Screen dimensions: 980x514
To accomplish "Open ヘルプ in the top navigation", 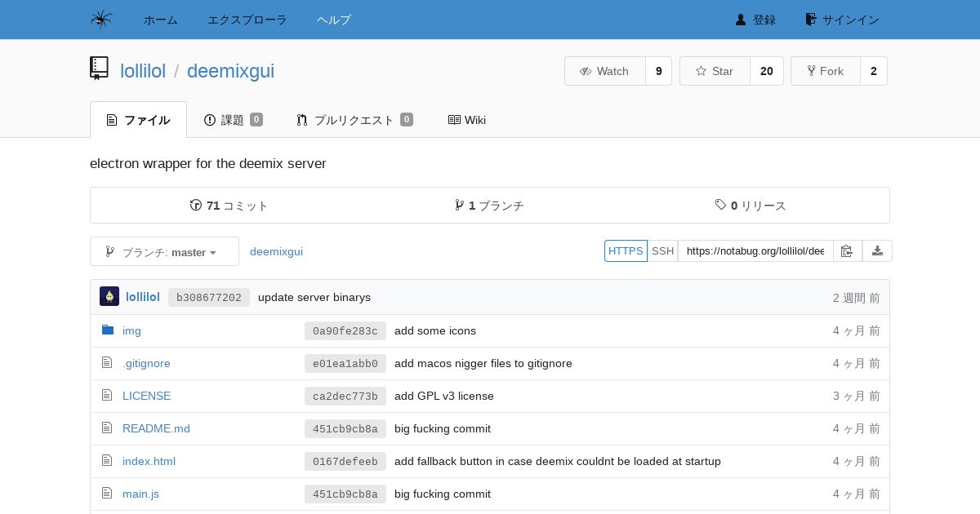I will click(x=334, y=20).
